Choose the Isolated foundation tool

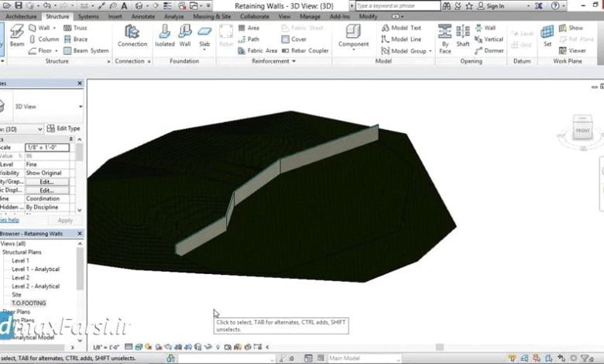165,36
